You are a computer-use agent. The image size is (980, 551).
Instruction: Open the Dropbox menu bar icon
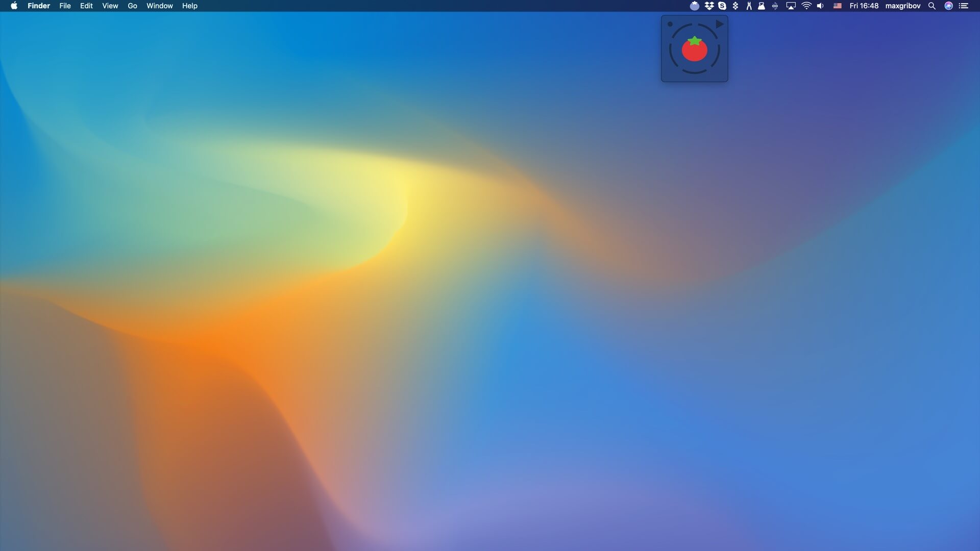point(709,6)
